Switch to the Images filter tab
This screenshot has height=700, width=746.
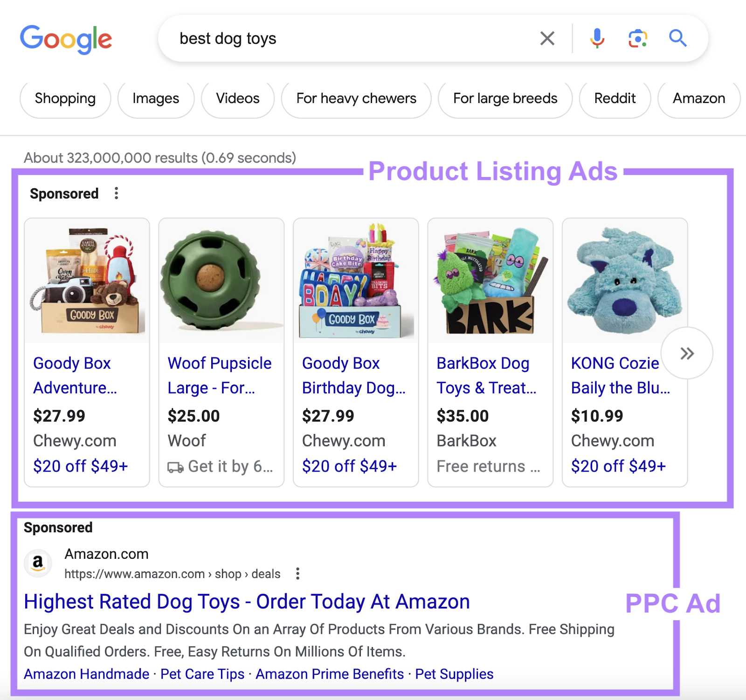pos(155,98)
